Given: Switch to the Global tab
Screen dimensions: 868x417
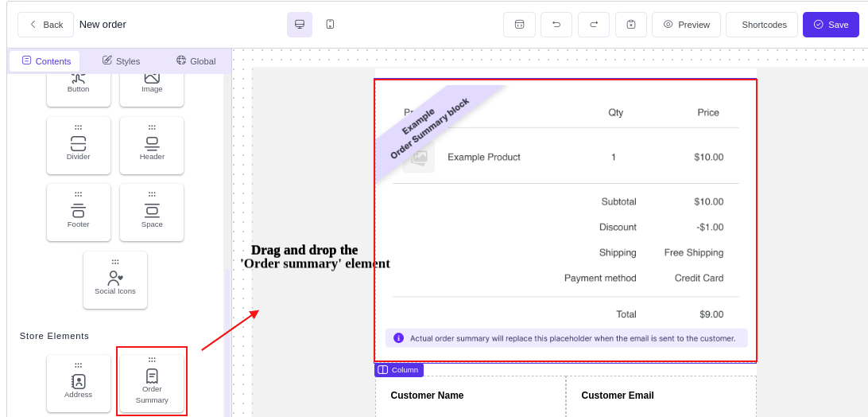Looking at the screenshot, I should 196,61.
